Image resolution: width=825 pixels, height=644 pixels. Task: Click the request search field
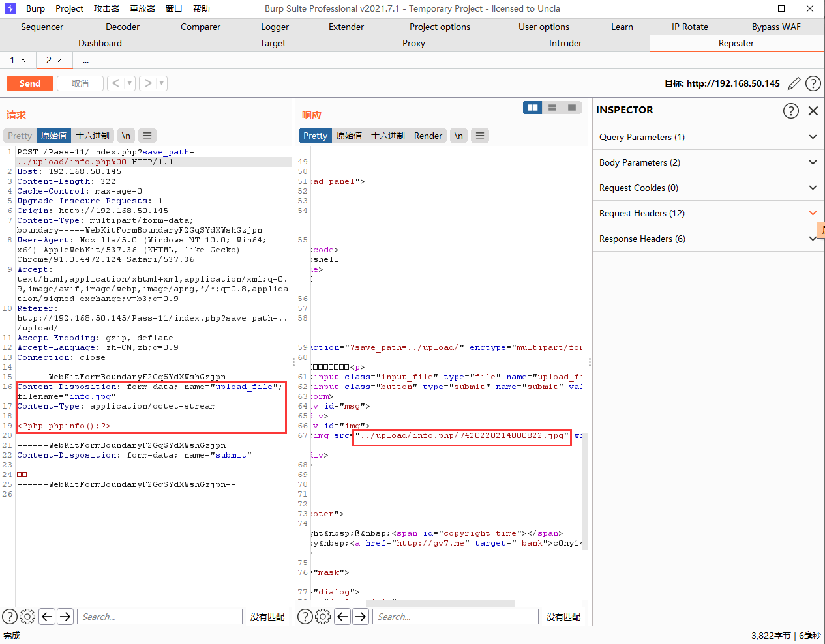tap(160, 617)
